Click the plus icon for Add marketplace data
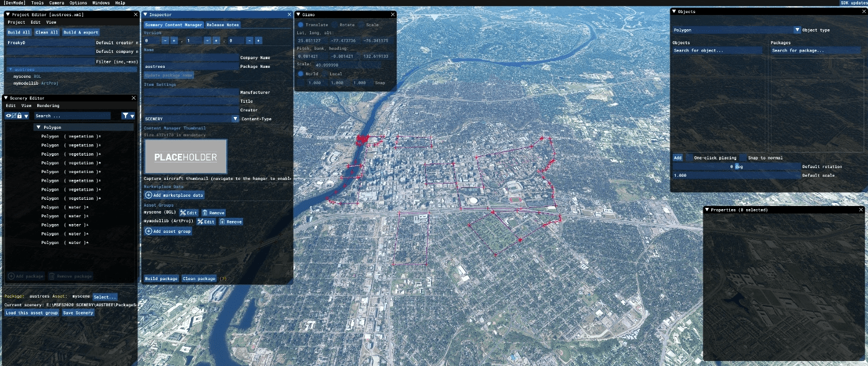The image size is (868, 366). (x=149, y=195)
